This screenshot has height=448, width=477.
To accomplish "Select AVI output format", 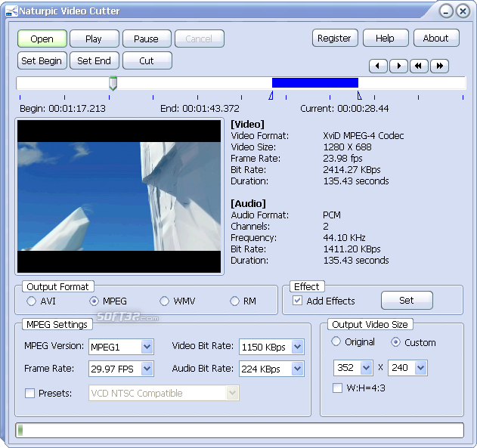I will coord(31,301).
